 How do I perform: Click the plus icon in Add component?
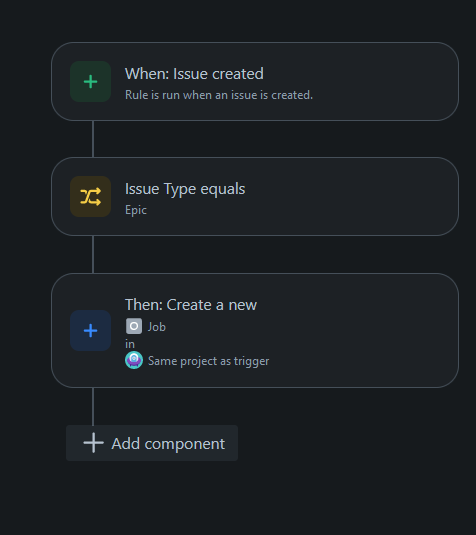(93, 443)
